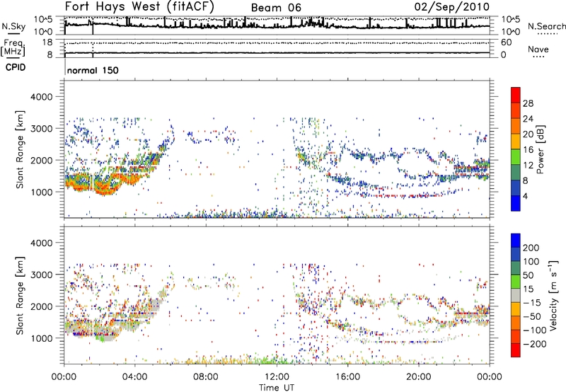566x392 pixels.
Task: Select the "16:00" time tick label
Action: 347,377
